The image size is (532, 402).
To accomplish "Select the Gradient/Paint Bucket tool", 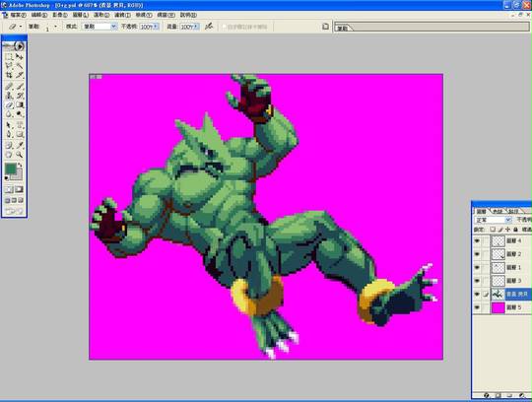I will (20, 105).
